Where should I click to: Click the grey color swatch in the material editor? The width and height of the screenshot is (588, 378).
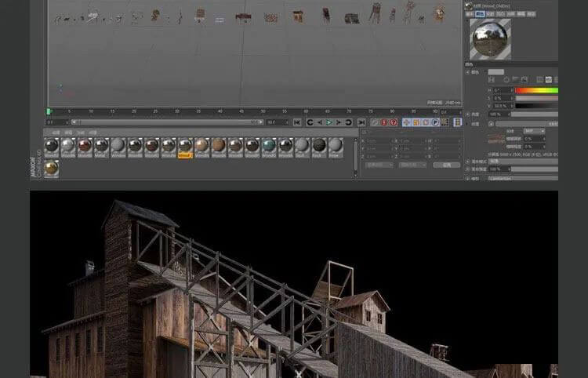pyautogui.click(x=496, y=72)
